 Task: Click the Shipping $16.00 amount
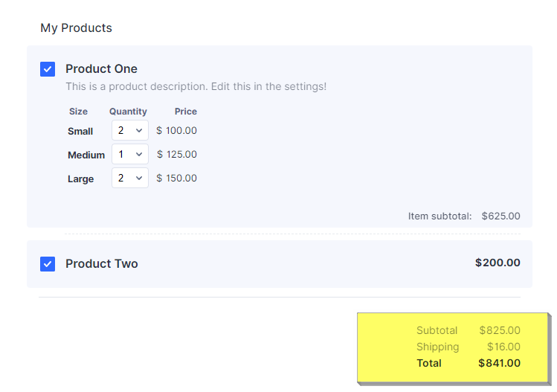coord(503,347)
